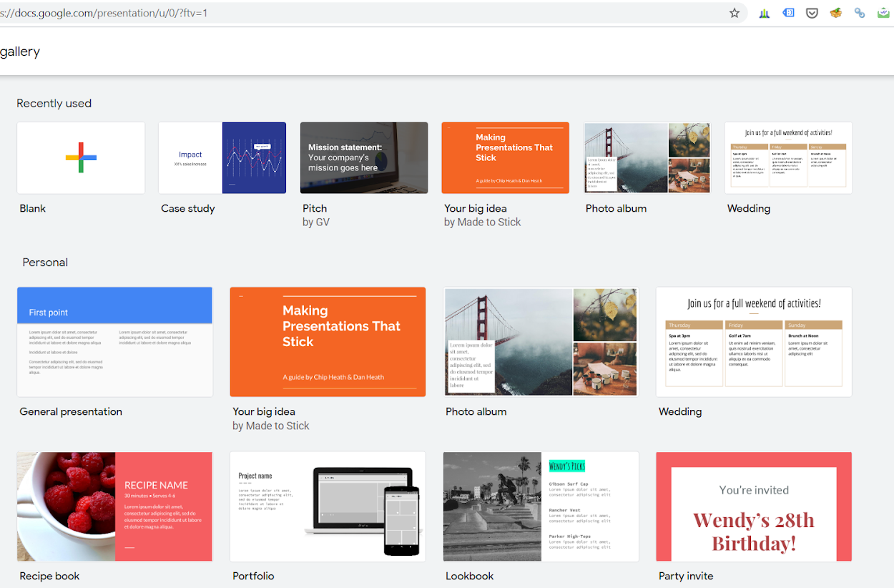Image resolution: width=894 pixels, height=588 pixels.
Task: Open the Case study template
Action: 222,157
